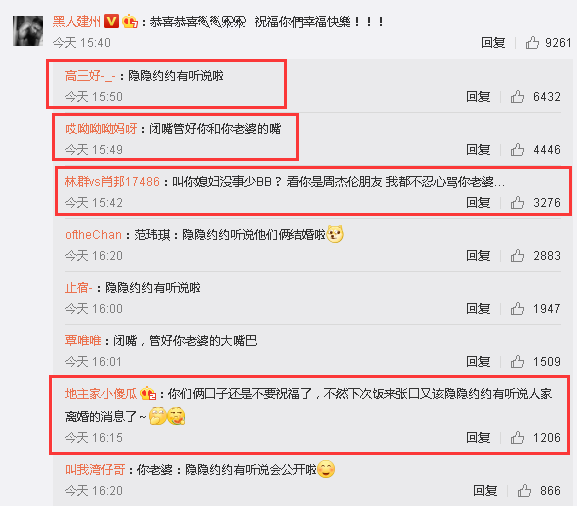This screenshot has width=577, height=506.
Task: Open user profile 黑人建州
Action: 77,21
